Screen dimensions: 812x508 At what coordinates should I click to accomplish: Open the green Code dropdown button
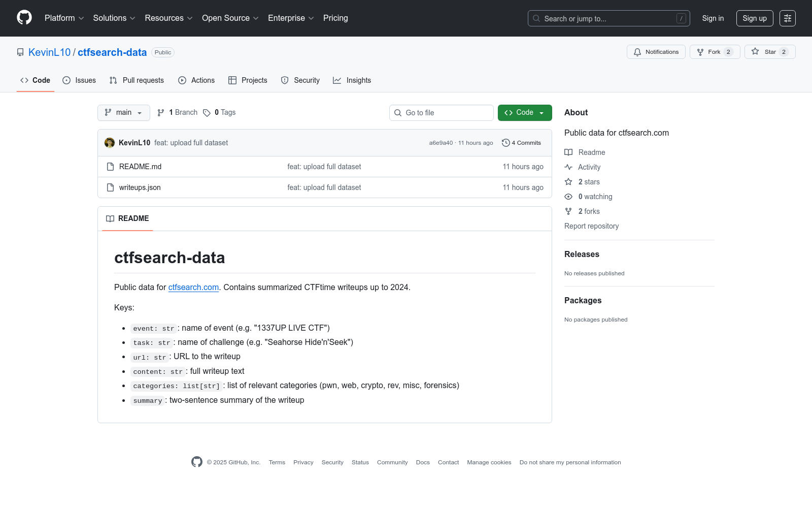[525, 113]
